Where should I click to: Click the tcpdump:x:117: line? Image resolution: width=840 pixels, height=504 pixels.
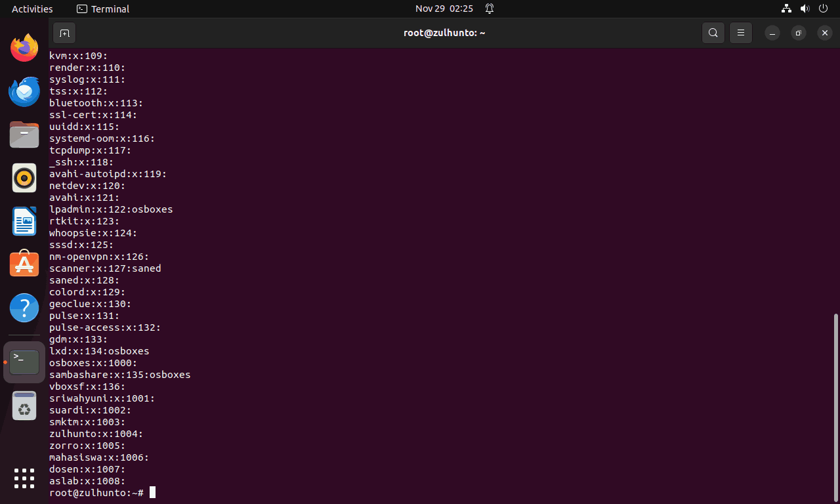click(x=90, y=150)
